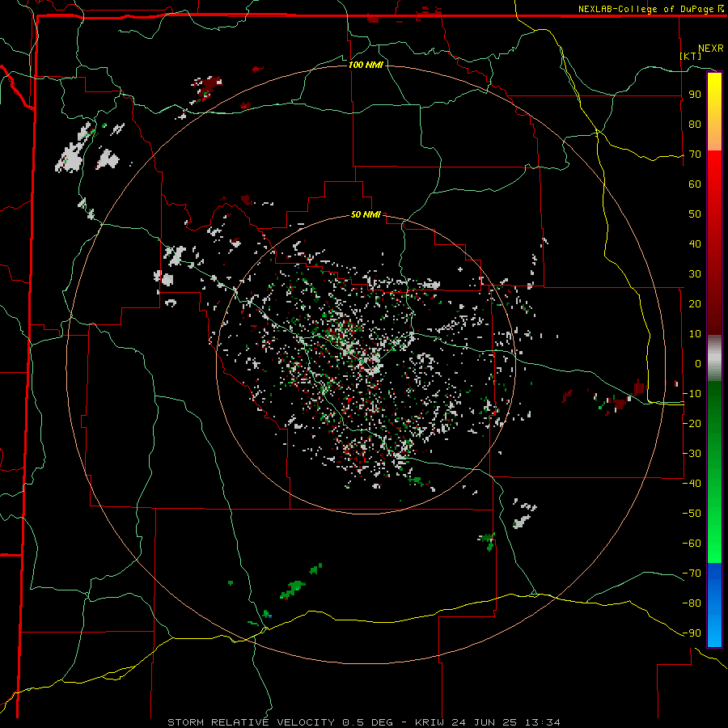Image resolution: width=728 pixels, height=728 pixels.
Task: Click the -70 knot scale label
Action: (692, 574)
